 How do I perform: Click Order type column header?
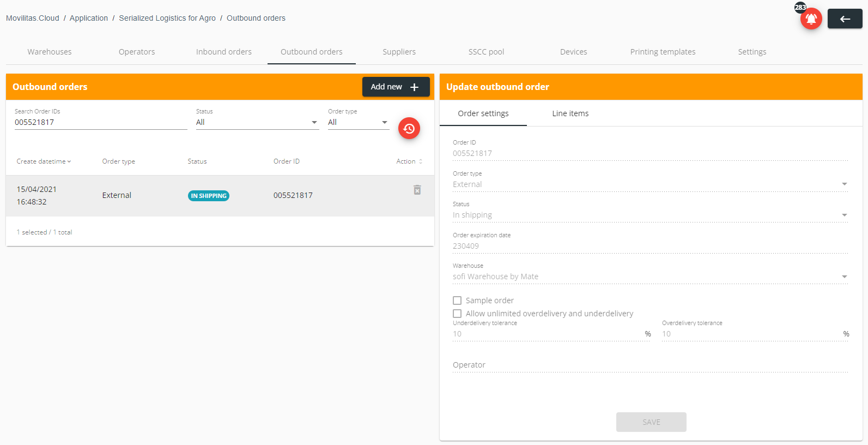click(119, 161)
